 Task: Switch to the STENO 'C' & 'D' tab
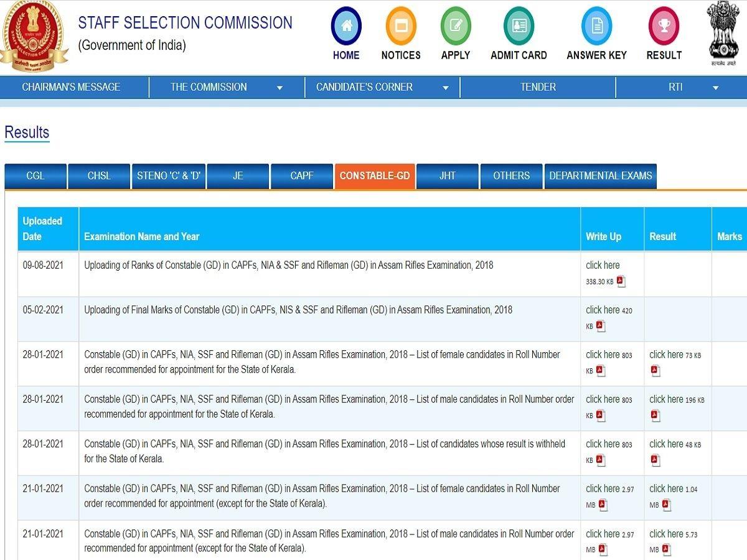169,176
